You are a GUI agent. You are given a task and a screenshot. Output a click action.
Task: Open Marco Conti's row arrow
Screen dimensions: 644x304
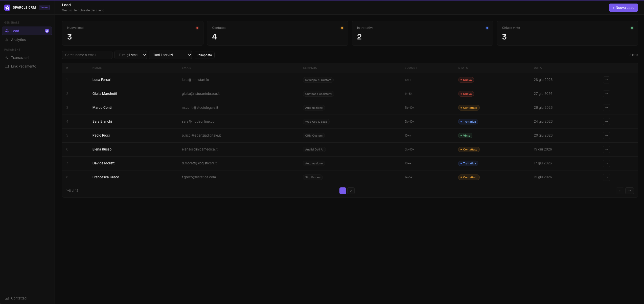pos(607,107)
